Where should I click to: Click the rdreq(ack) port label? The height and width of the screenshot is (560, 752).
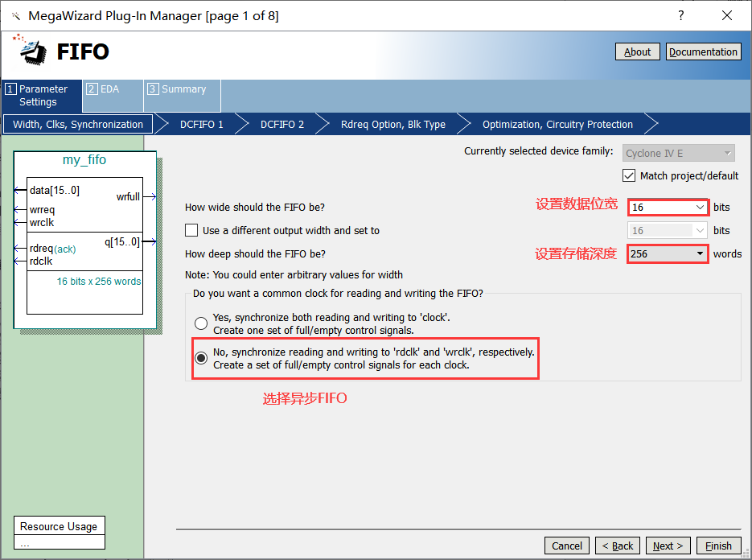click(x=53, y=249)
